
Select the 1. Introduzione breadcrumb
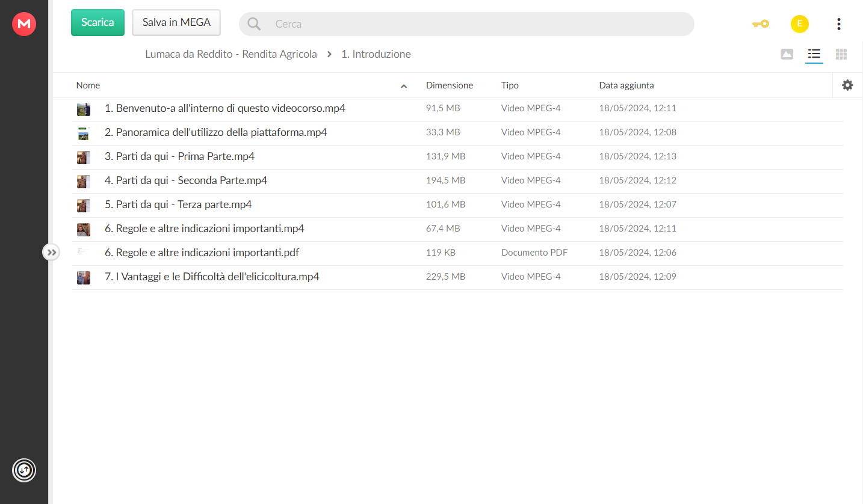[x=376, y=54]
